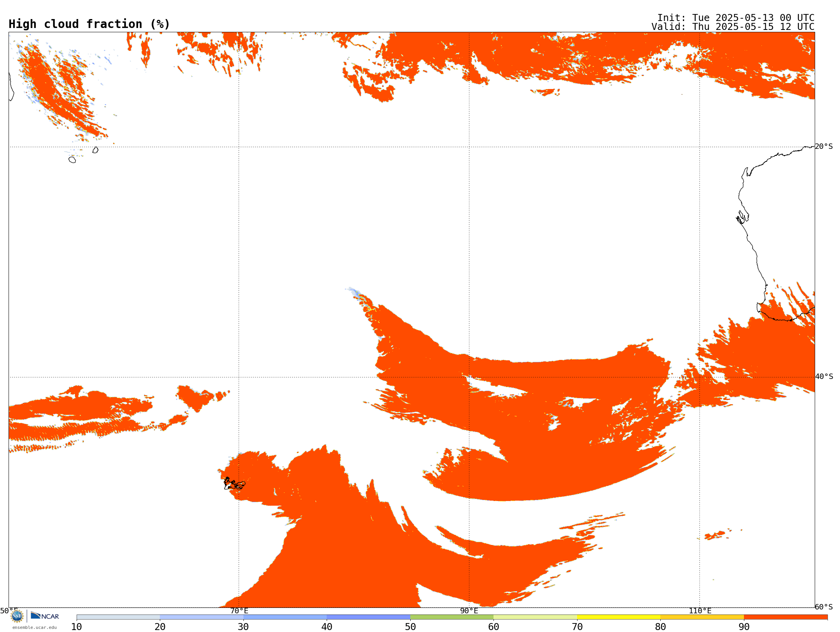The image size is (840, 632).
Task: Click the Mauritius island outline
Action: [95, 150]
